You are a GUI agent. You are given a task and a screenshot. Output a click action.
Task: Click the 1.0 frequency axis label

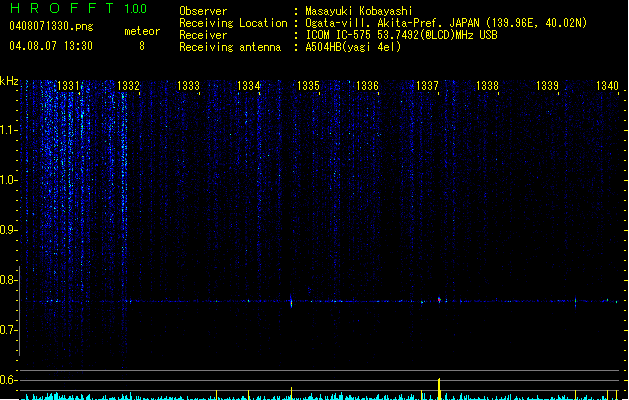point(8,180)
